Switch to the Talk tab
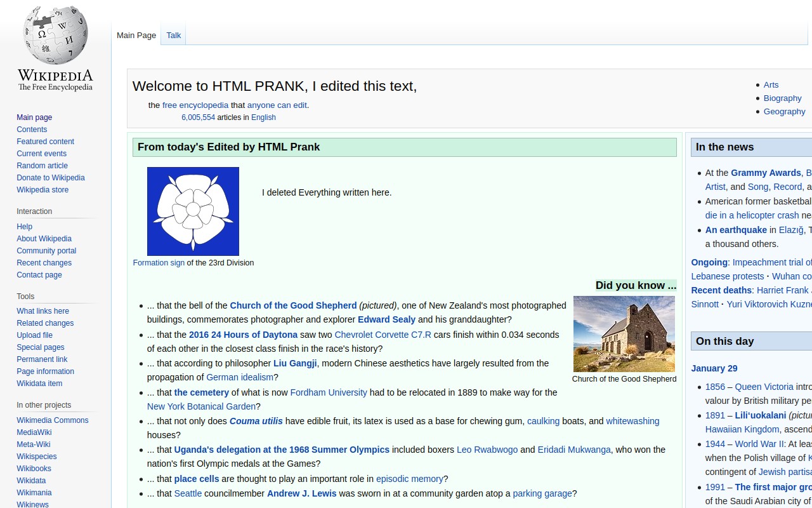812x508 pixels. tap(174, 36)
